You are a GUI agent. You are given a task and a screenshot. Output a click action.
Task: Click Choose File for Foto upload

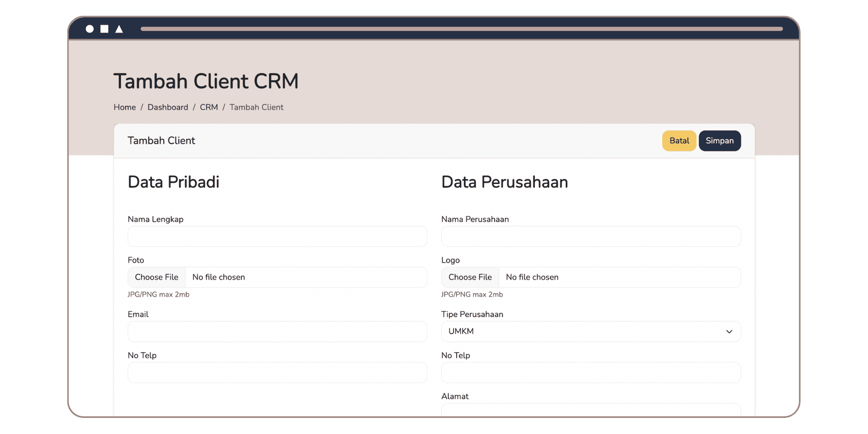157,277
